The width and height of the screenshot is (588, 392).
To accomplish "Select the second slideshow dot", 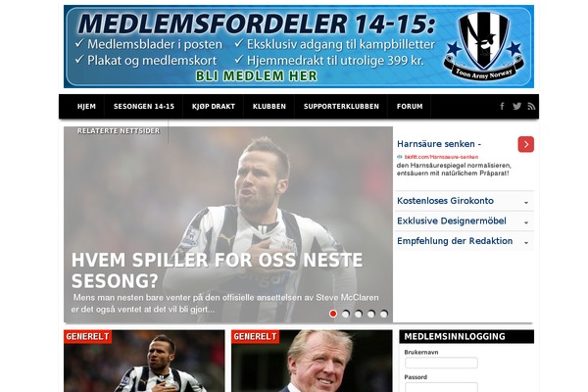I will [x=346, y=314].
